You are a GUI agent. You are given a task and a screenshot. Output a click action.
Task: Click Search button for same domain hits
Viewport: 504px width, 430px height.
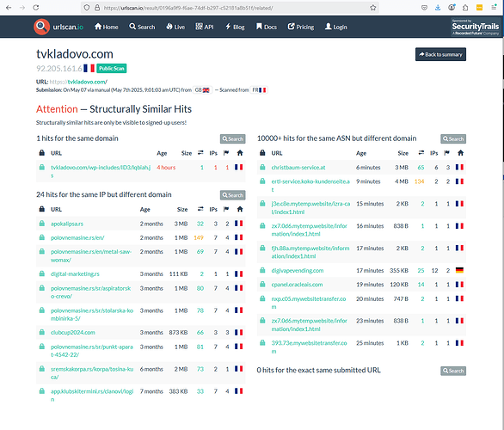click(233, 138)
